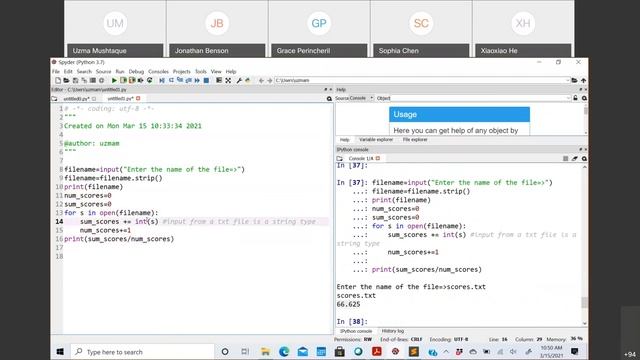The image size is (640, 360).
Task: Open the Edit menu
Action: (68, 71)
